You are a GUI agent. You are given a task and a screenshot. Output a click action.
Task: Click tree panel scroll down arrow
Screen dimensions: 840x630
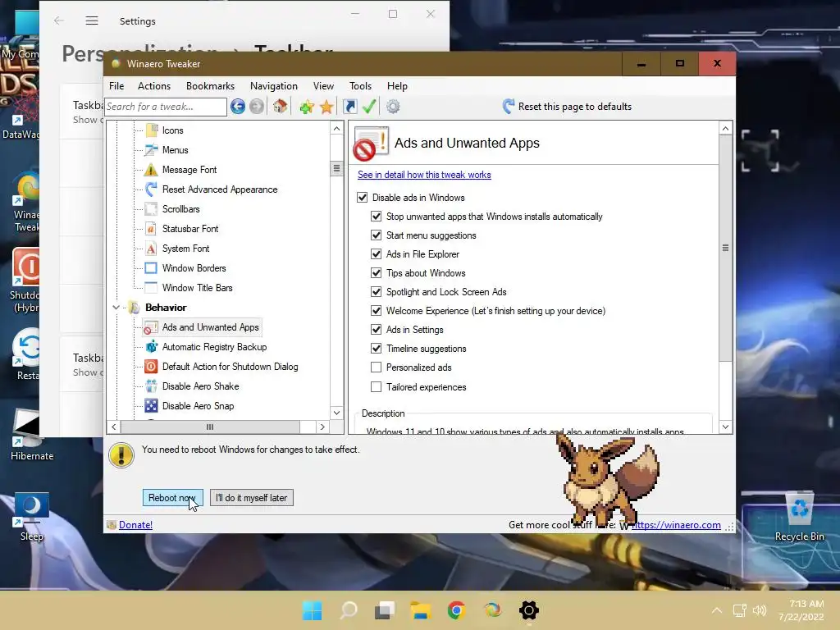[336, 413]
